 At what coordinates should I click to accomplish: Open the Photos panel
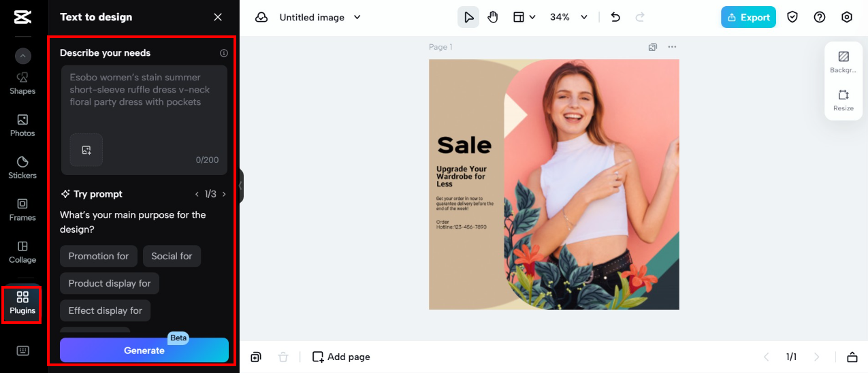pos(22,125)
